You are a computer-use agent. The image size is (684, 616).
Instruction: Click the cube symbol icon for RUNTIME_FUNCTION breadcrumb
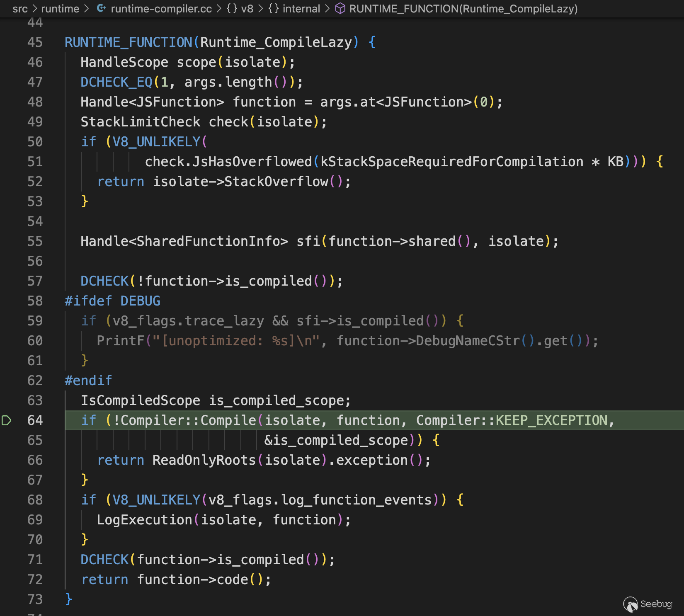(x=340, y=8)
